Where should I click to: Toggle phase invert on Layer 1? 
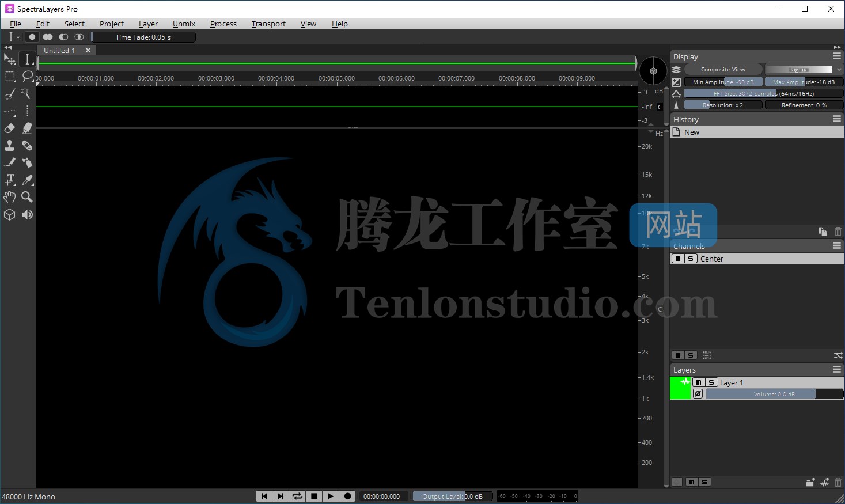[x=698, y=394]
